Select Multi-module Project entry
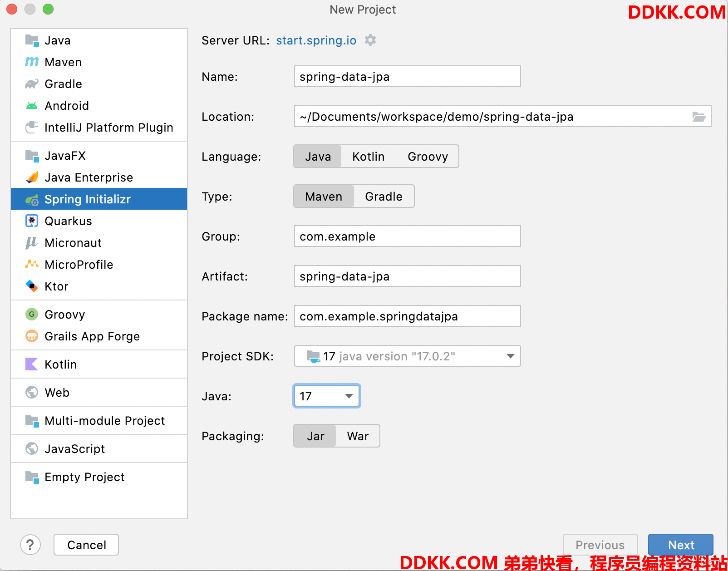The image size is (728, 571). click(99, 421)
